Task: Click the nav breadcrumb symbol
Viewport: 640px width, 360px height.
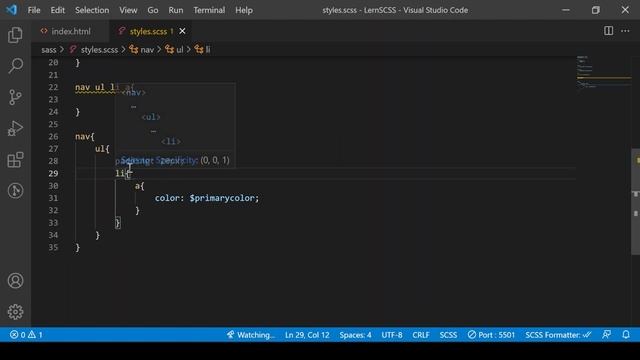Action: pos(142,49)
